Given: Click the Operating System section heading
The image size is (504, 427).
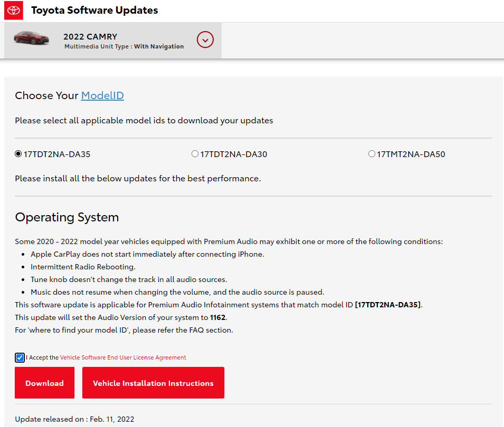Looking at the screenshot, I should (67, 217).
